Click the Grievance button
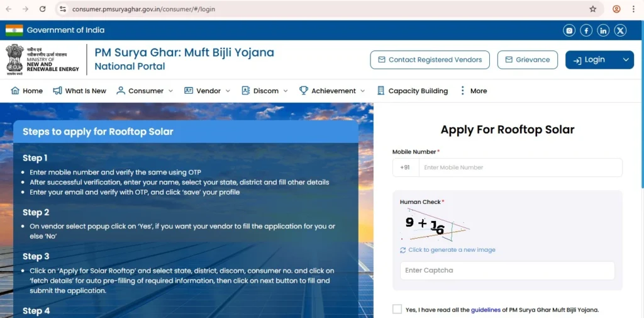 pyautogui.click(x=528, y=60)
